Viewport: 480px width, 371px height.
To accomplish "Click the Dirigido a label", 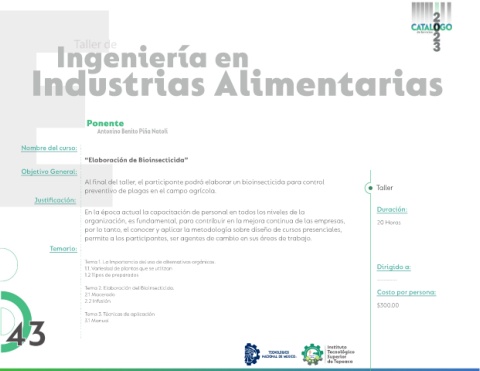I will [x=394, y=267].
